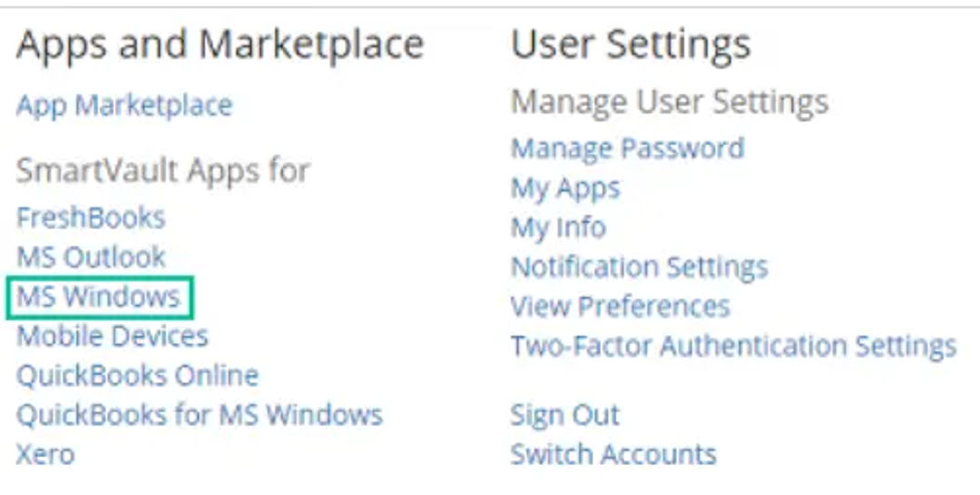Screen dimensions: 980x495
Task: Go to Mobile Devices apps
Action: click(x=113, y=336)
